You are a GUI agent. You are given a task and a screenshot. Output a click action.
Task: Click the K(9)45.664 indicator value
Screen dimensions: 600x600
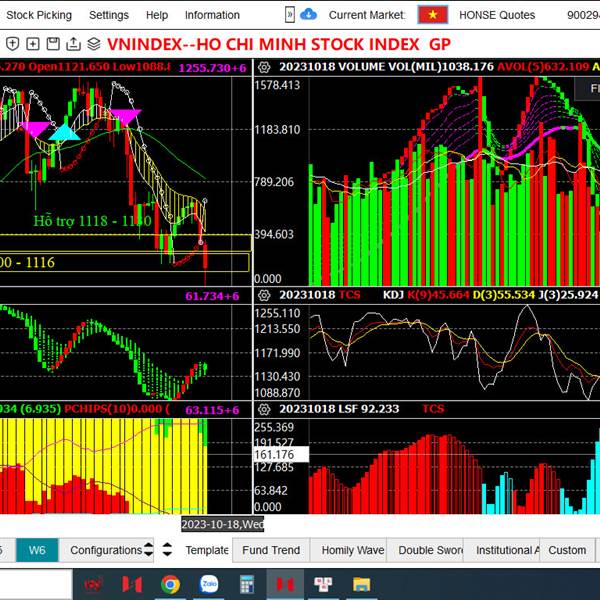[x=438, y=295]
